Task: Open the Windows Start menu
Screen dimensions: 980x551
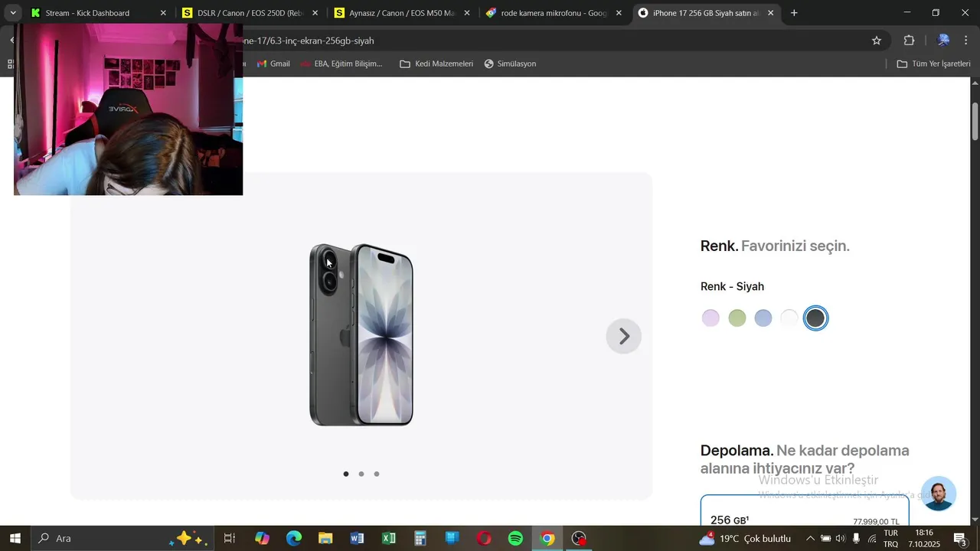Action: point(15,539)
